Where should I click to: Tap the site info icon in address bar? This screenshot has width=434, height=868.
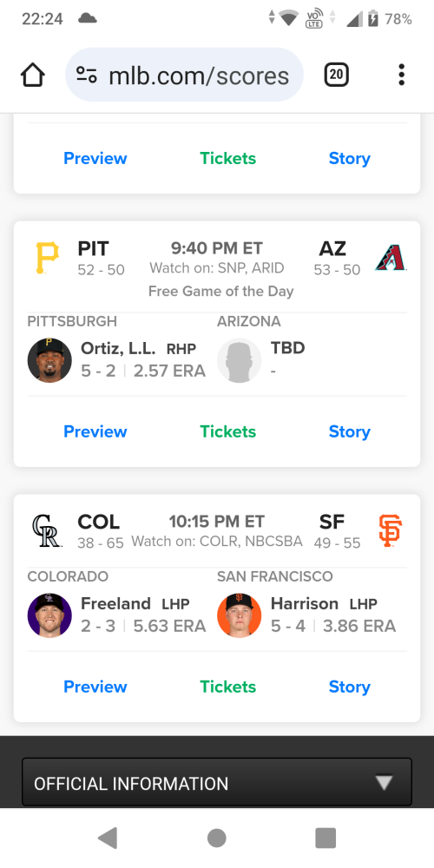click(x=87, y=75)
